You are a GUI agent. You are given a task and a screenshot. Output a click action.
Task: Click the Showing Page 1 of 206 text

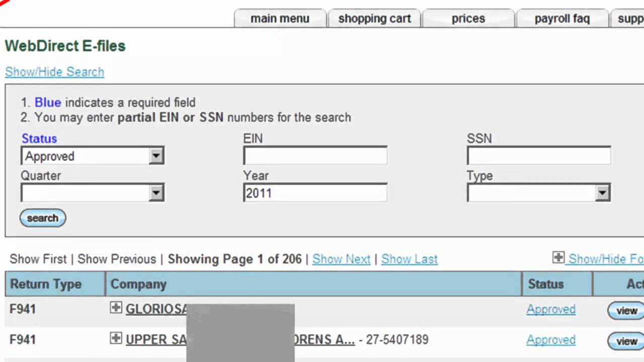234,259
